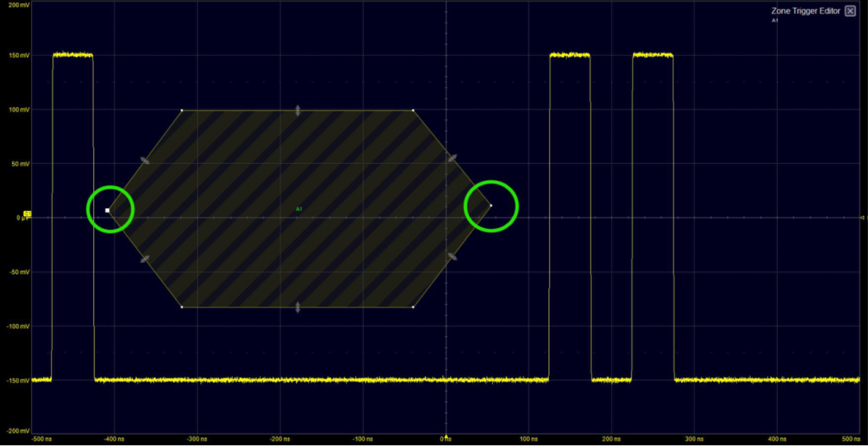Viewport: 868px width, 446px height.
Task: Click the arrow handle on zone's top edge
Action: coord(298,110)
